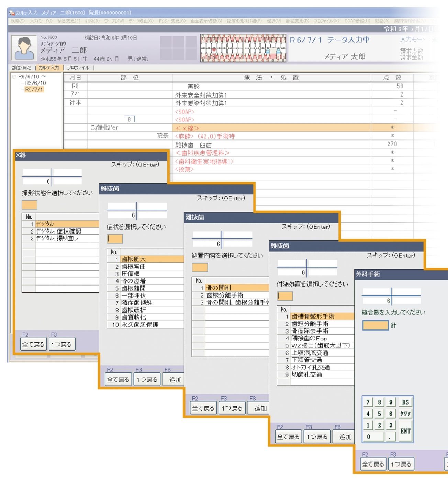Screen dimensions: 448x481
Task: Click the 縫合数 input field before 針
Action: (x=375, y=325)
